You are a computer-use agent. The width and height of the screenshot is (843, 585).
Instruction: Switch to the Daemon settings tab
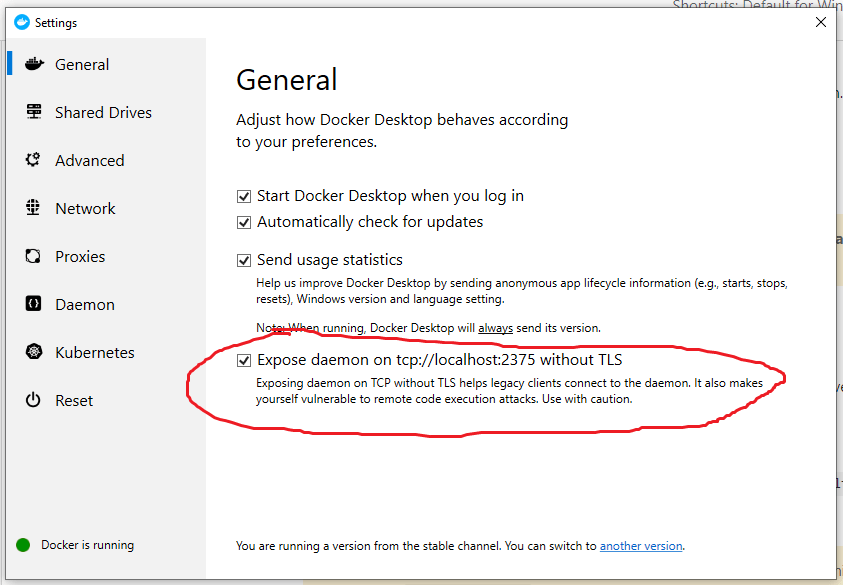tap(85, 304)
